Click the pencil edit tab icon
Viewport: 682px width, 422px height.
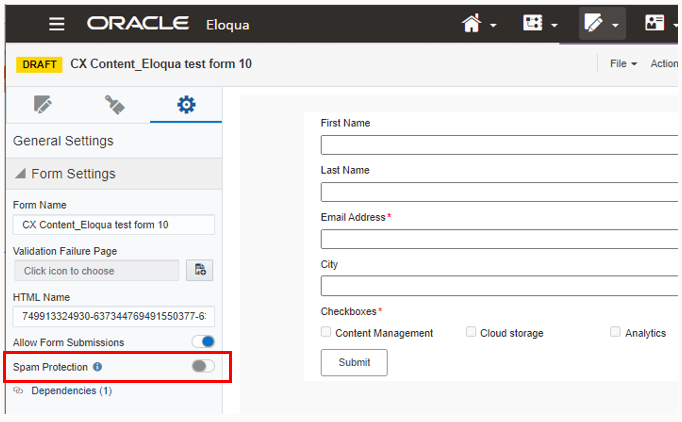(x=42, y=104)
